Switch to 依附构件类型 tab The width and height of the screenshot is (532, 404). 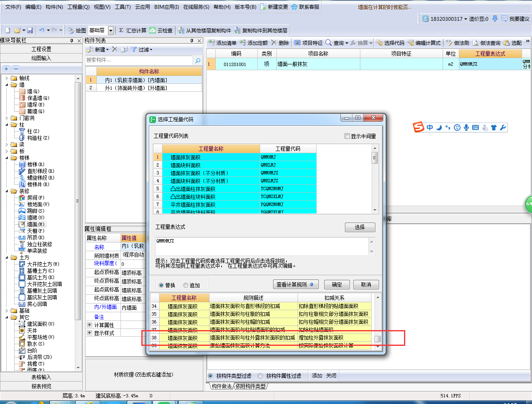pyautogui.click(x=251, y=386)
